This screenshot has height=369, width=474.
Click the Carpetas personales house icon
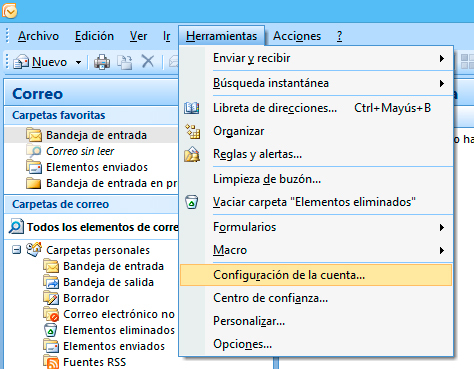click(34, 250)
